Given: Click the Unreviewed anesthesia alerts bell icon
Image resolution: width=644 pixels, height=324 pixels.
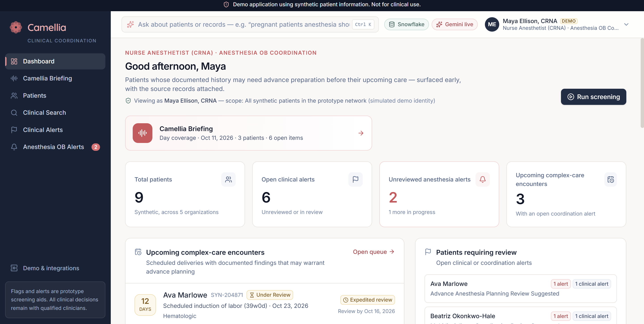Looking at the screenshot, I should click(x=482, y=179).
